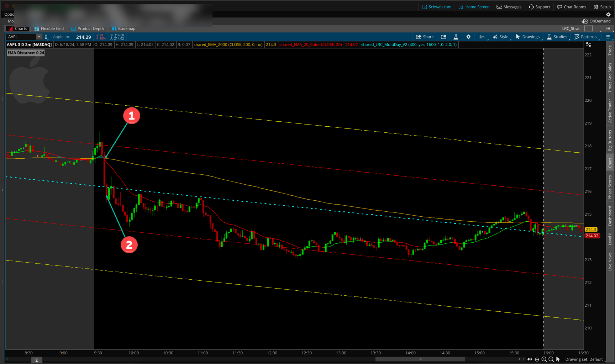
Task: Switch to the Flexible Grid tab
Action: [49, 29]
